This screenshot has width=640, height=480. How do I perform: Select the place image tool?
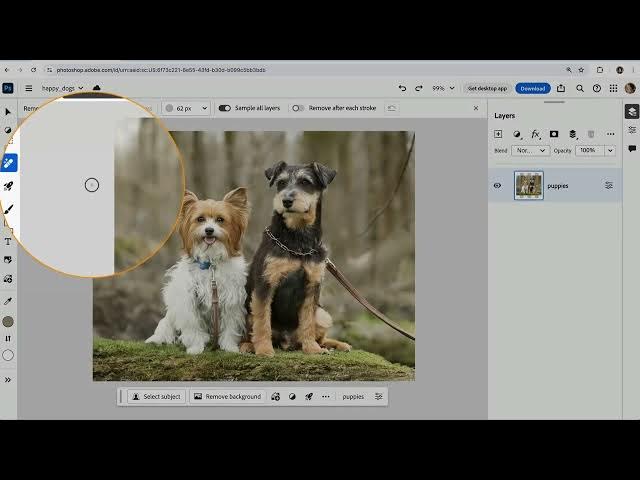pyautogui.click(x=8, y=260)
